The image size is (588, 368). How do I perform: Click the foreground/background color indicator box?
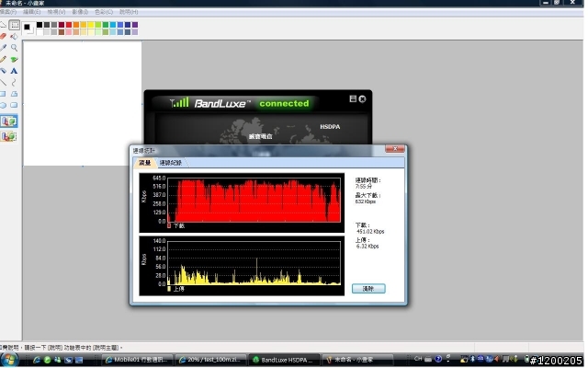click(x=28, y=29)
